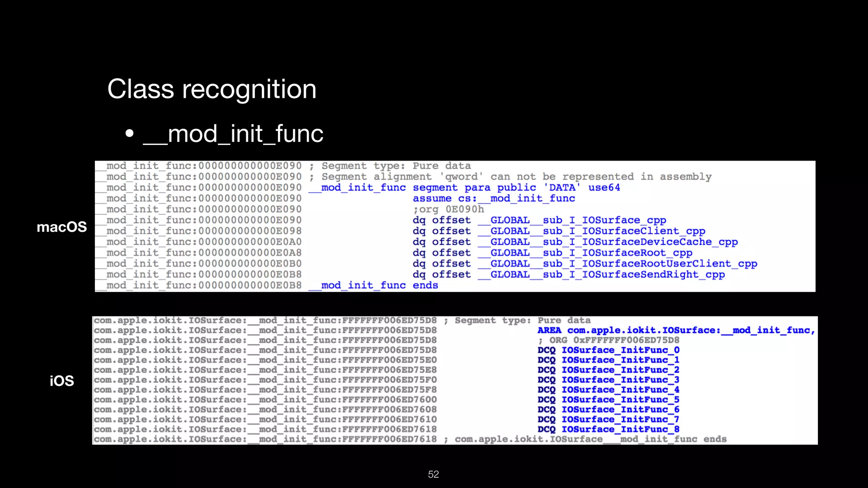
Task: Click iOS address ending 'FFFFFFF006ED75E8'
Action: tap(265, 370)
